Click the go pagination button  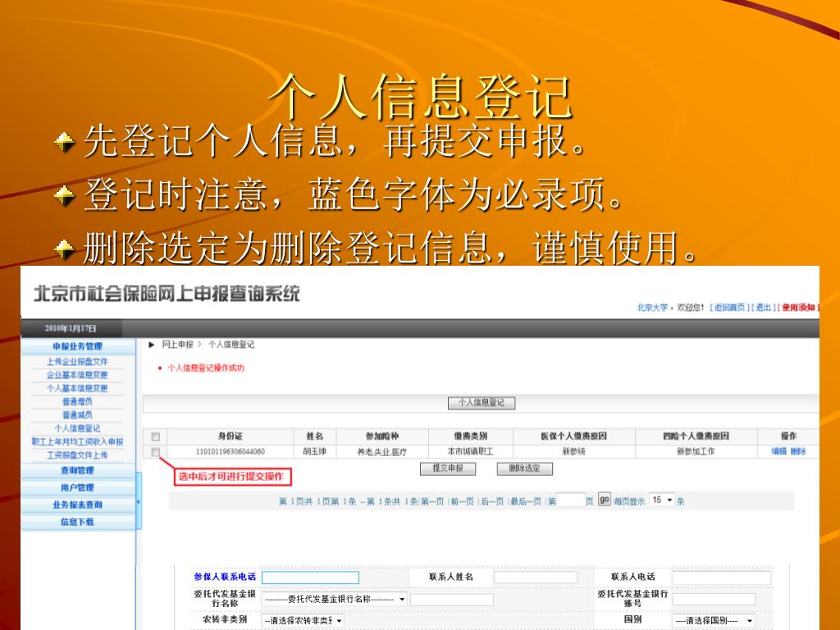[x=605, y=500]
